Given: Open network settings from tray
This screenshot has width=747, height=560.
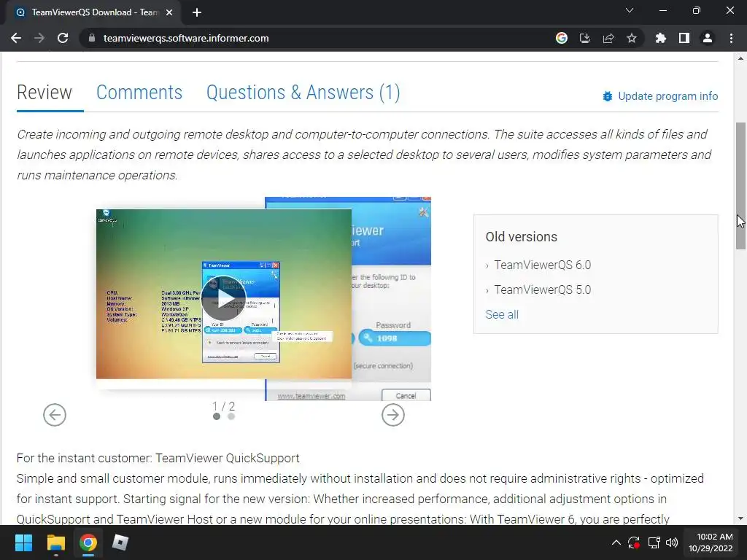Looking at the screenshot, I should click(x=654, y=542).
